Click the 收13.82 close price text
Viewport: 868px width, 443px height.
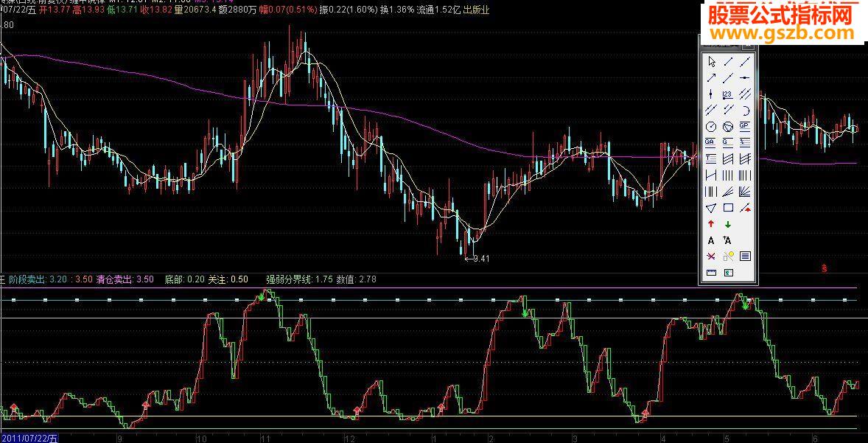point(156,10)
